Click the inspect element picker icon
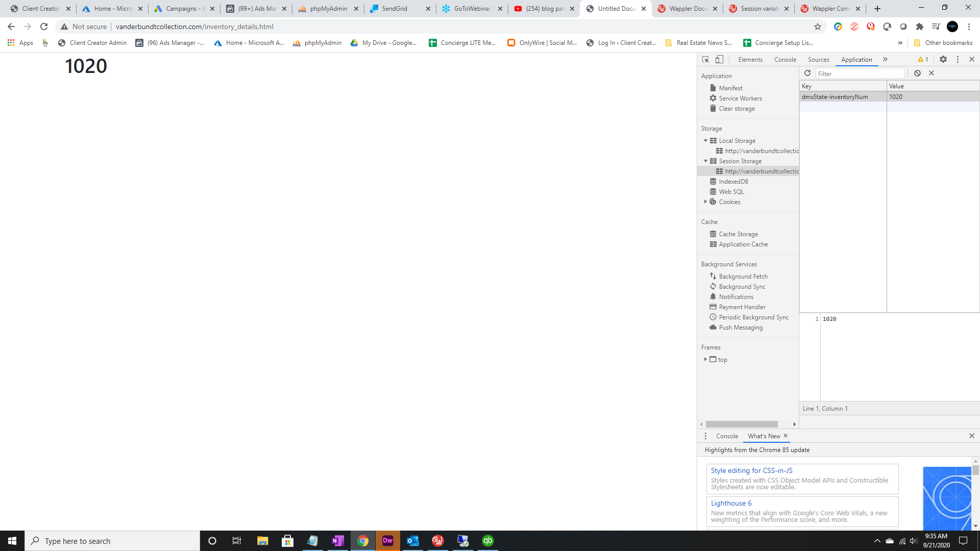 point(705,60)
